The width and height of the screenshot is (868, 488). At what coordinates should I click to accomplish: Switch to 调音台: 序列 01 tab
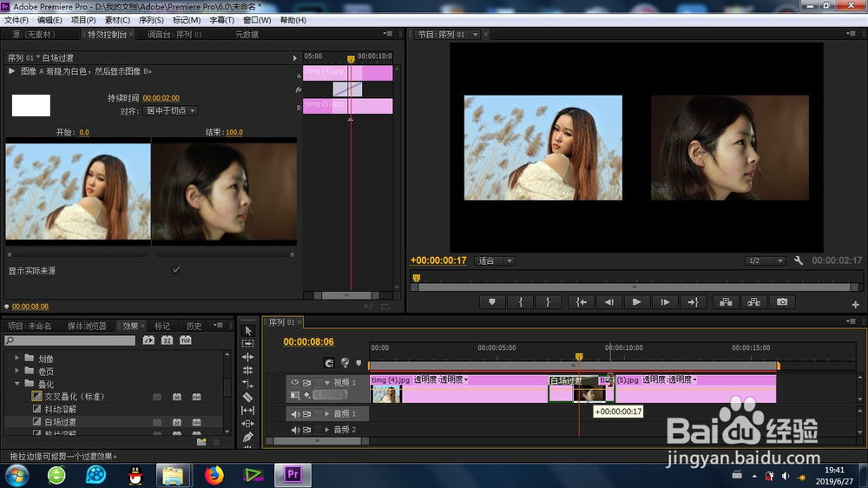pos(175,35)
